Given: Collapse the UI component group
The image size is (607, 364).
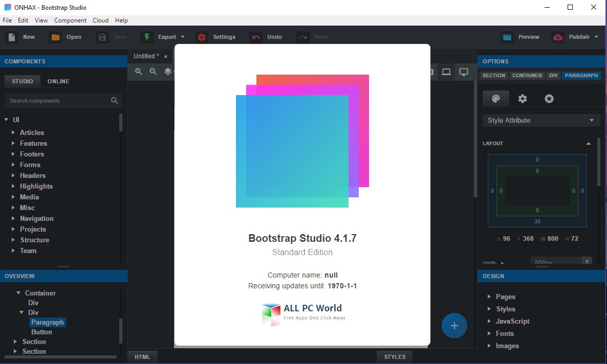Looking at the screenshot, I should tap(6, 120).
